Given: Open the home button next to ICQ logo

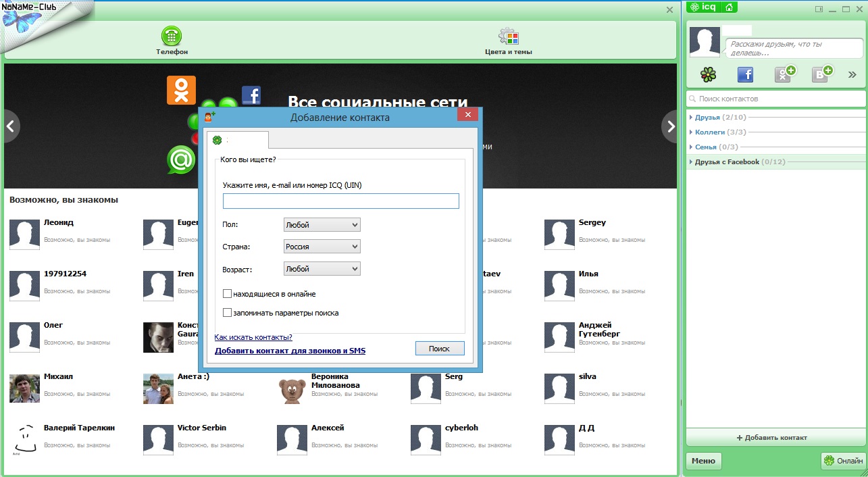Looking at the screenshot, I should click(x=729, y=7).
